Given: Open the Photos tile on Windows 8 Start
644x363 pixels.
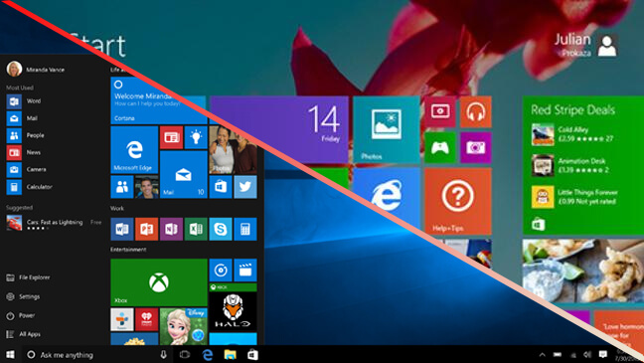Looking at the screenshot, I should pos(386,129).
